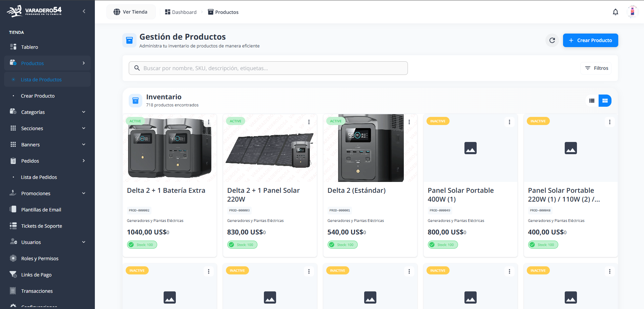644x309 pixels.
Task: Click the refresh products icon
Action: [552, 40]
